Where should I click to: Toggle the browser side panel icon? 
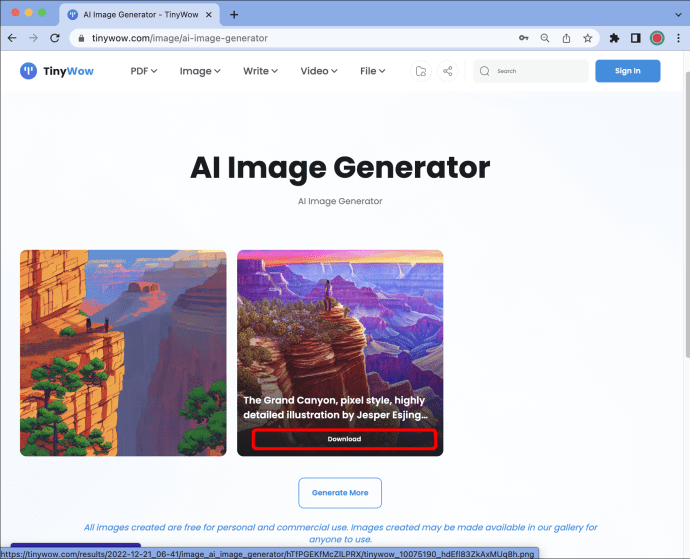(x=635, y=38)
